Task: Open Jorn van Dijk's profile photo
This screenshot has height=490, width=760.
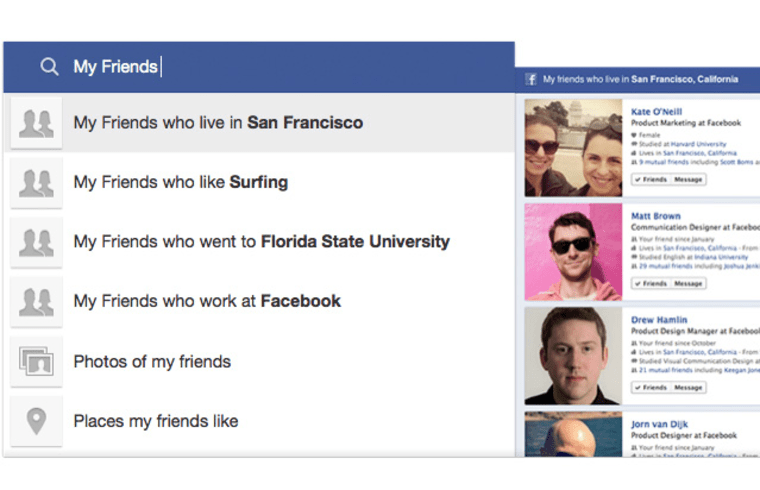Action: click(573, 434)
